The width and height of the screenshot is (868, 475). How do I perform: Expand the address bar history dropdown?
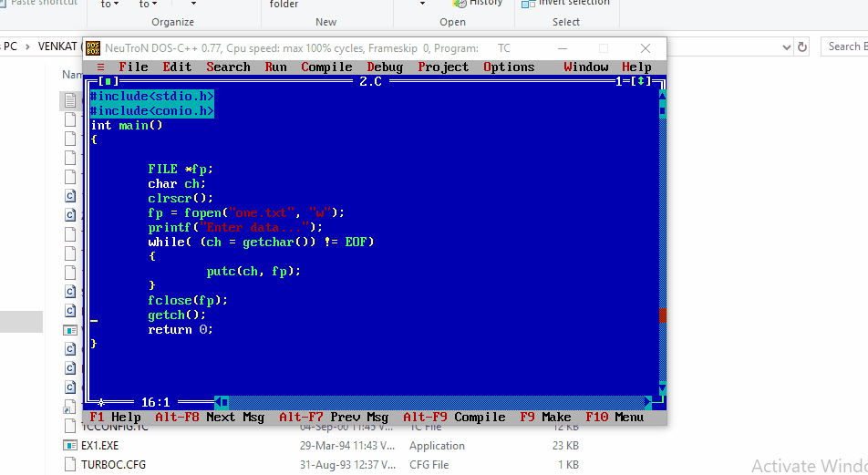coord(787,46)
